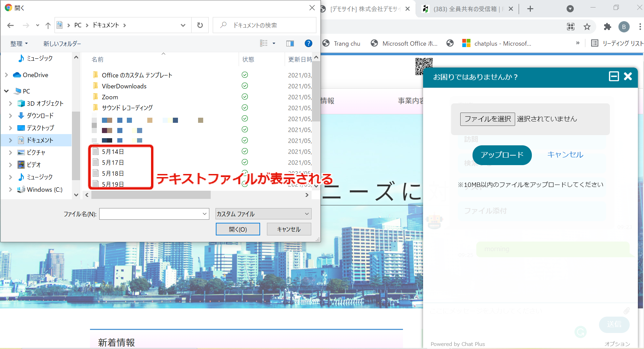Image resolution: width=644 pixels, height=349 pixels.
Task: Minimize the chat widget window
Action: [614, 76]
